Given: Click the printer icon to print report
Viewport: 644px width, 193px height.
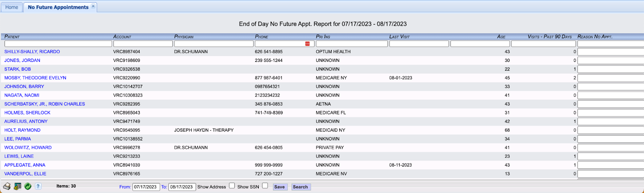Looking at the screenshot, I should point(7,186).
